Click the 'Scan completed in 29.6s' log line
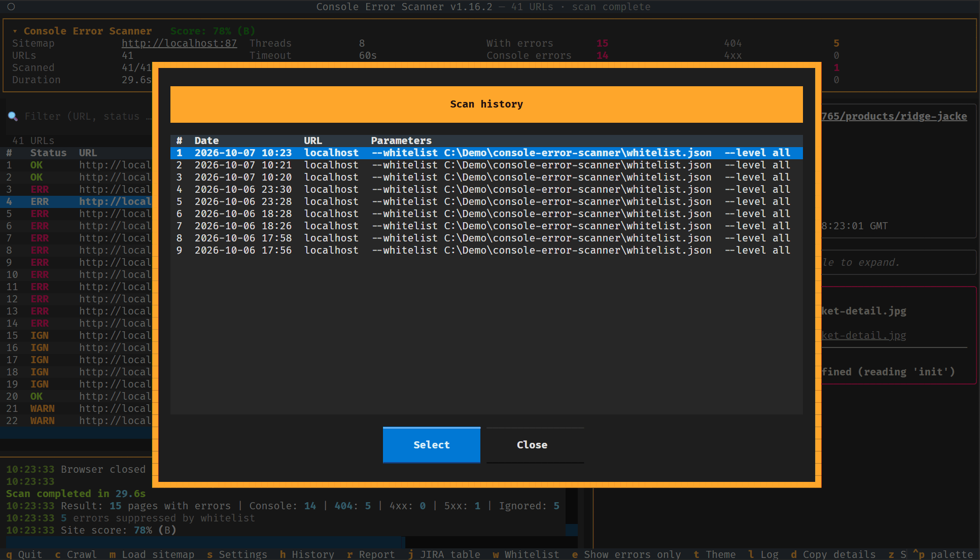980x560 pixels. click(76, 494)
